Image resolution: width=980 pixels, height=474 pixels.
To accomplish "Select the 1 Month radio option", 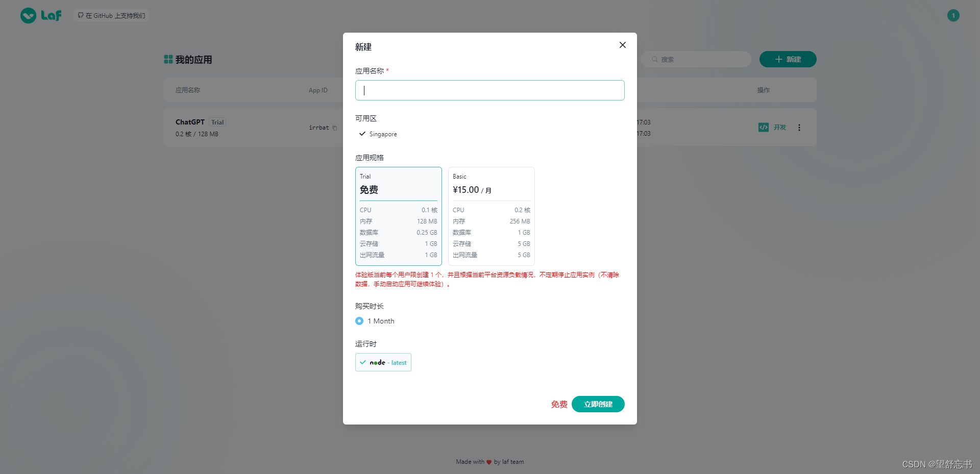I will 375,321.
